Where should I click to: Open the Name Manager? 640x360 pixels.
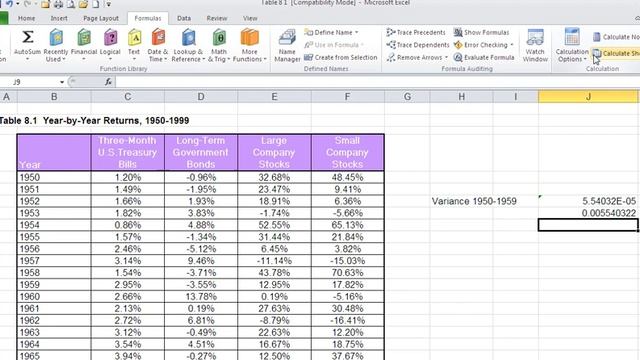point(287,45)
